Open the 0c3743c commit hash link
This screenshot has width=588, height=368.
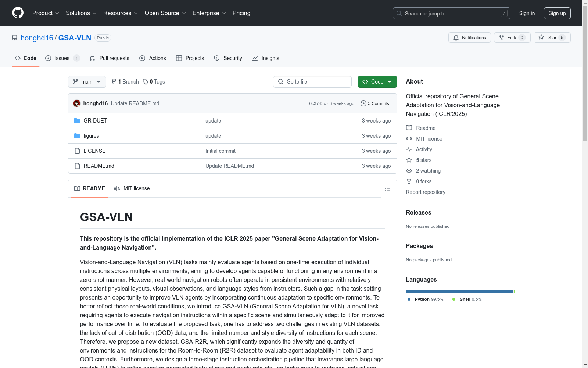318,103
